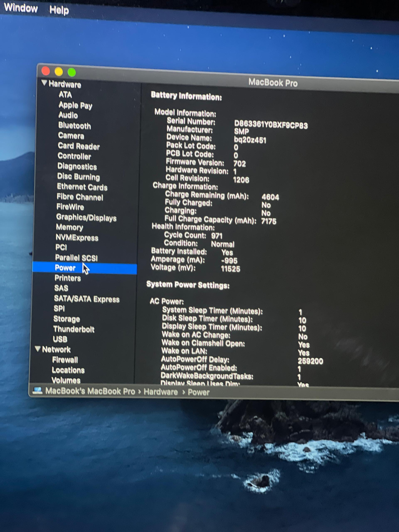Click Hardware in the path bar
The height and width of the screenshot is (532, 399).
(161, 392)
